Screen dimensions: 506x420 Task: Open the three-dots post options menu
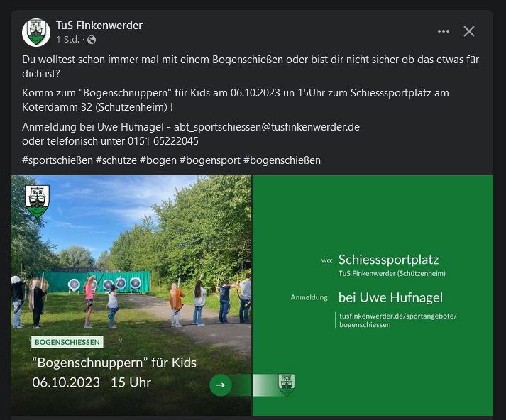coord(444,31)
